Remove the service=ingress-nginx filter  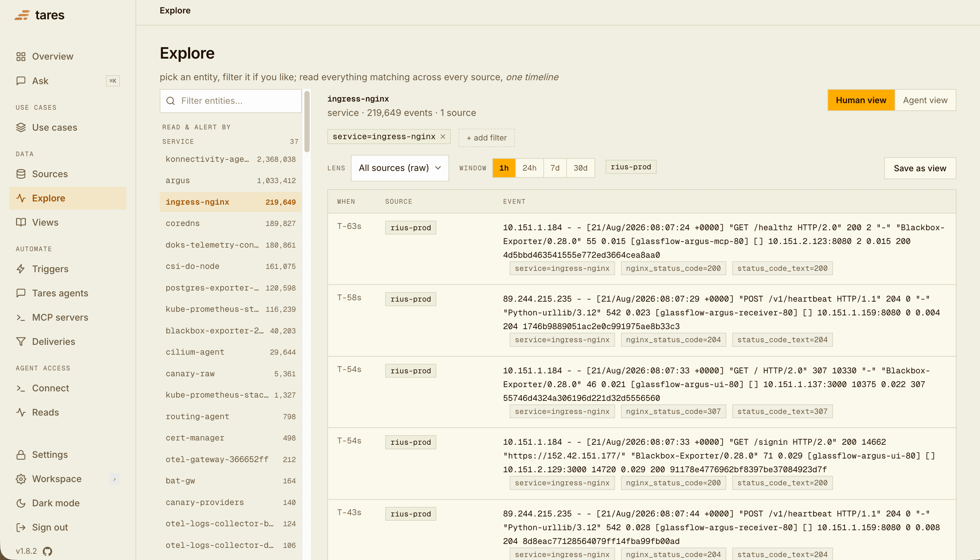(x=443, y=137)
